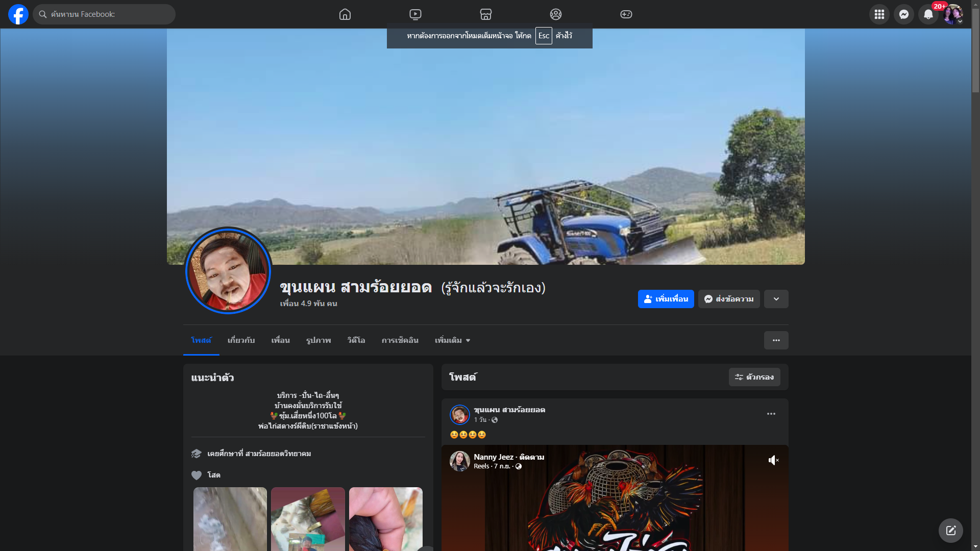This screenshot has width=980, height=551.
Task: Go to the Home feed icon
Action: point(345,14)
